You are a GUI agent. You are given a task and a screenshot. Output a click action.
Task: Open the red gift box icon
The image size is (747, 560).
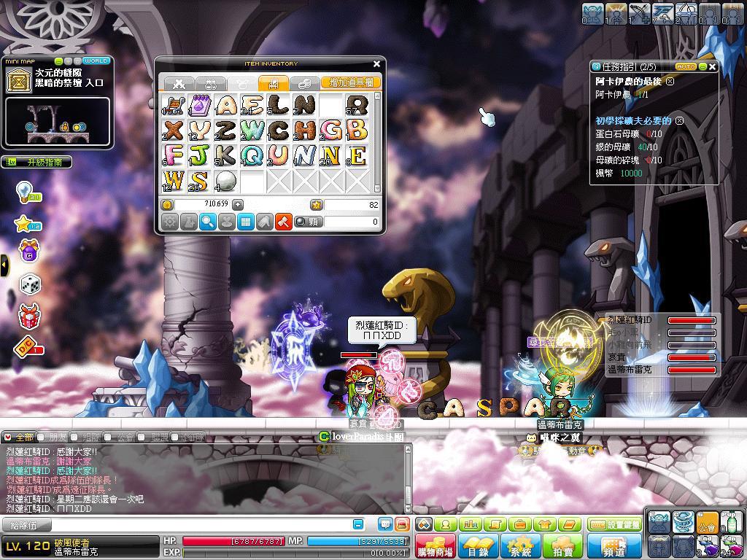point(29,316)
